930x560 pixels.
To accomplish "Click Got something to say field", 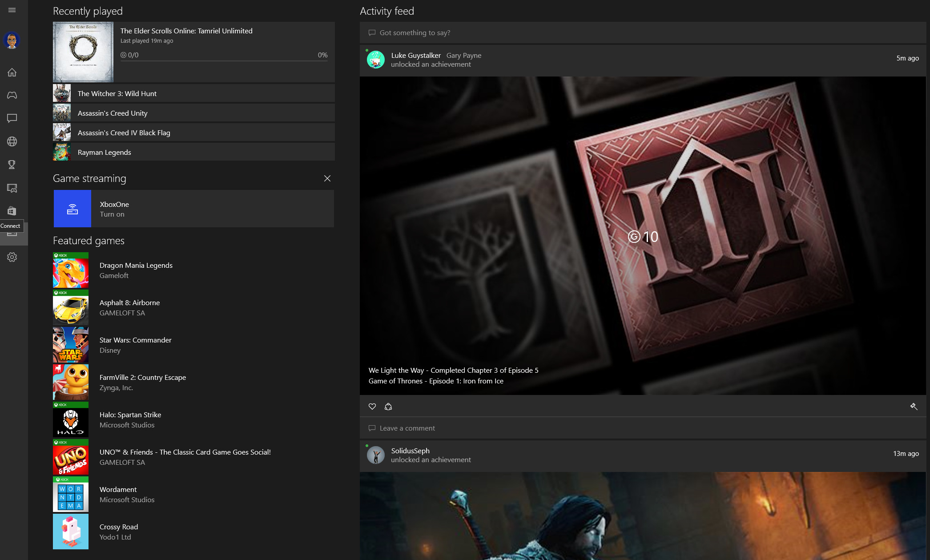I will (x=643, y=32).
